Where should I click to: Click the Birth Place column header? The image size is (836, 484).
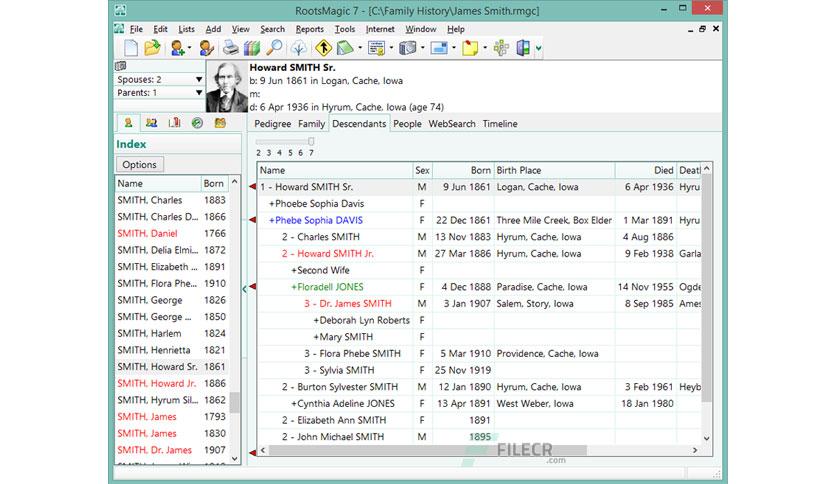[x=554, y=171]
